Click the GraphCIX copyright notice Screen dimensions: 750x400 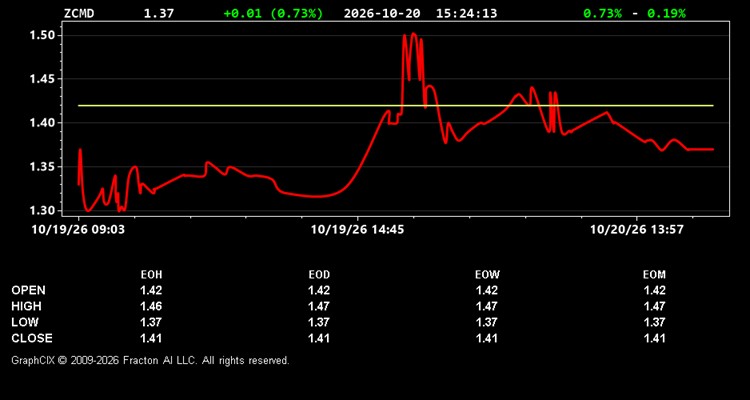pyautogui.click(x=150, y=360)
